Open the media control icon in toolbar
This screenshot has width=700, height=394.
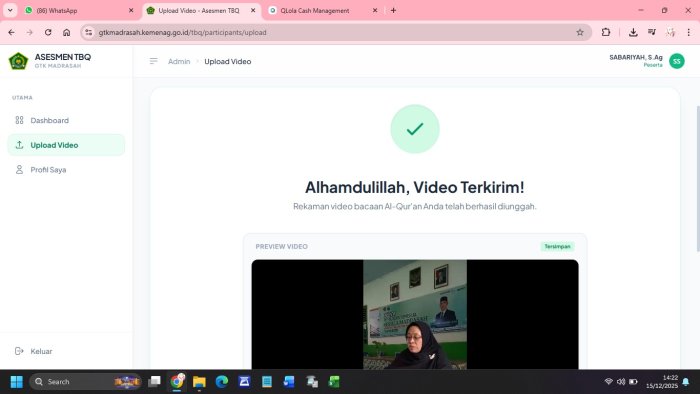[652, 32]
